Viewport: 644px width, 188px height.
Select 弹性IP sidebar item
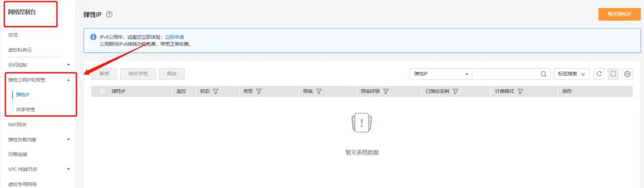tap(23, 94)
